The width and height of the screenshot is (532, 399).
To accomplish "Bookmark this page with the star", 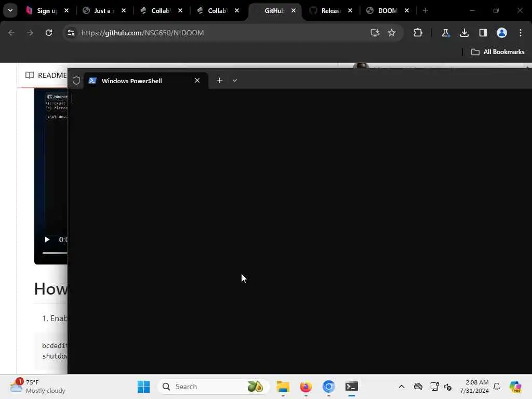I will click(392, 33).
